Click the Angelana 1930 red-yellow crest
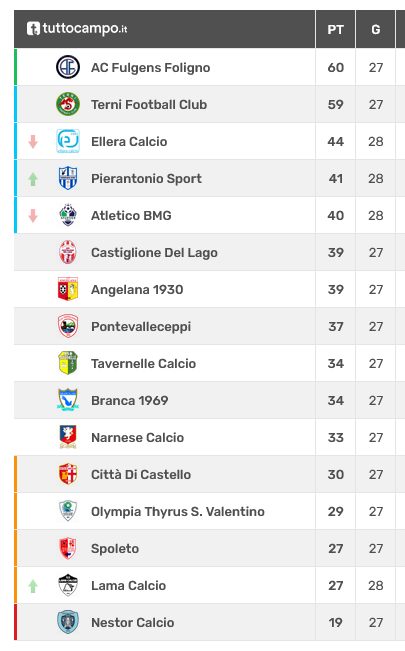The height and width of the screenshot is (651, 405). point(68,289)
